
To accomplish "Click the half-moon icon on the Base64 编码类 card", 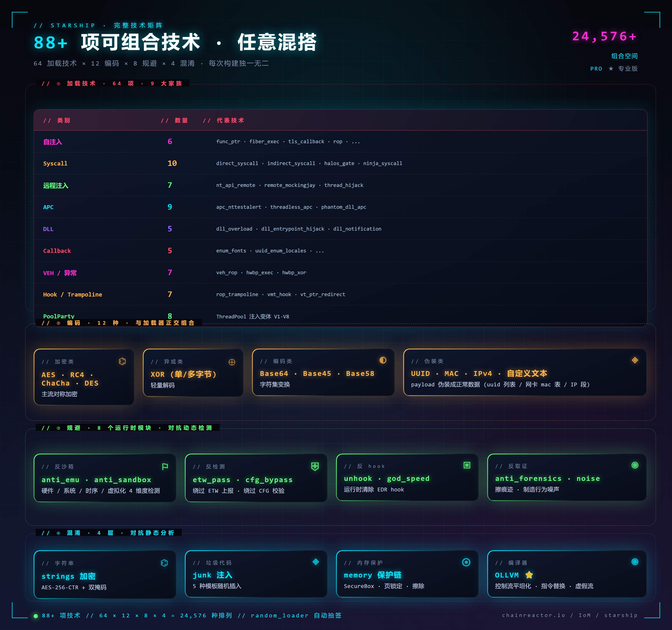I will (383, 360).
